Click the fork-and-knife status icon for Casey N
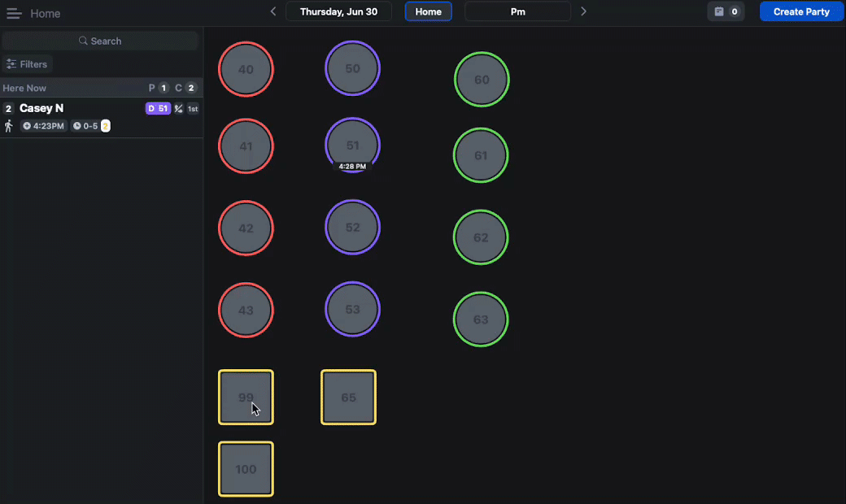Screen dimensions: 846x504 point(179,109)
